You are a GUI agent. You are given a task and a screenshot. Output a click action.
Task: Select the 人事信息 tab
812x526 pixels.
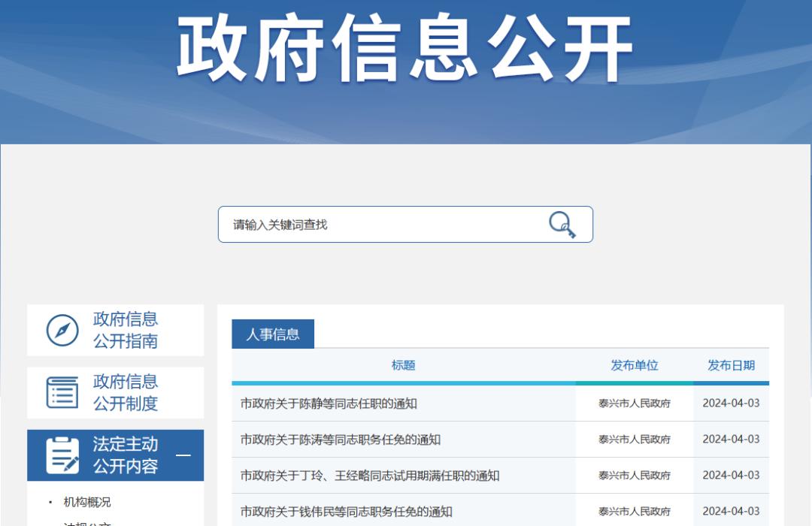(273, 334)
